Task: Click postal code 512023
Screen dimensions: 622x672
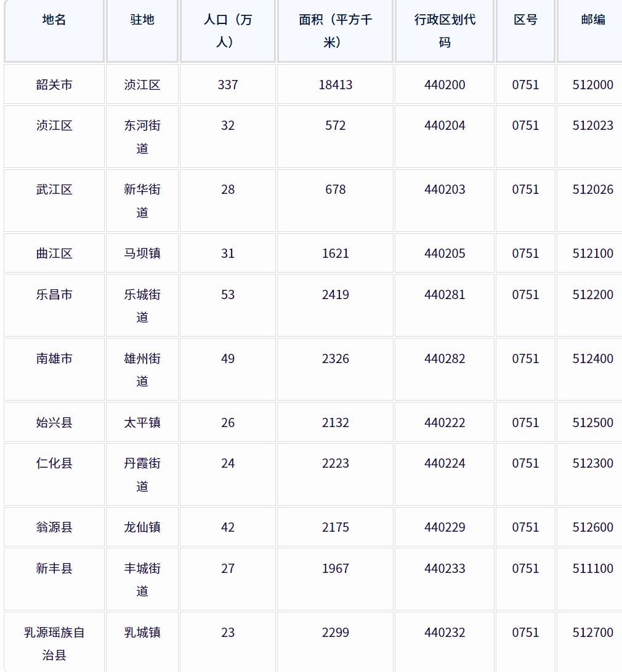Action: tap(593, 126)
